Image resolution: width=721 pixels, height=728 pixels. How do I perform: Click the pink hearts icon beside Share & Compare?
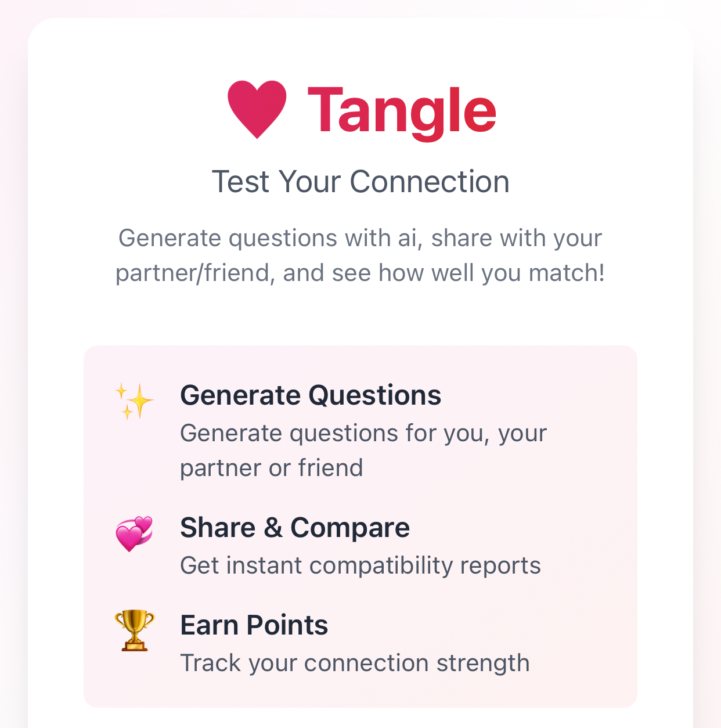pyautogui.click(x=134, y=534)
